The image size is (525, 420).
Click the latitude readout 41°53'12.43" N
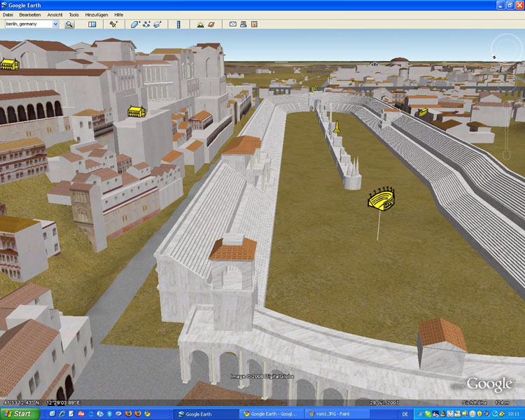click(x=21, y=403)
